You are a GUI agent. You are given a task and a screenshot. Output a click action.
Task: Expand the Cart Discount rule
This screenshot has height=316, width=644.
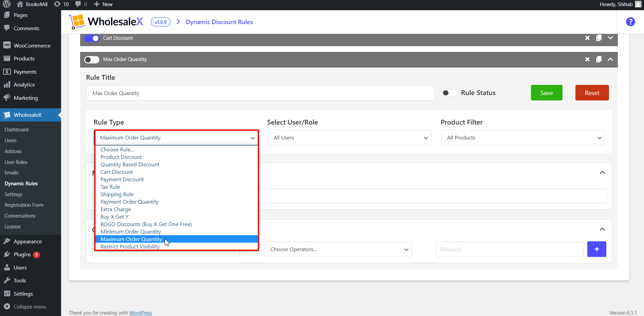tap(610, 38)
